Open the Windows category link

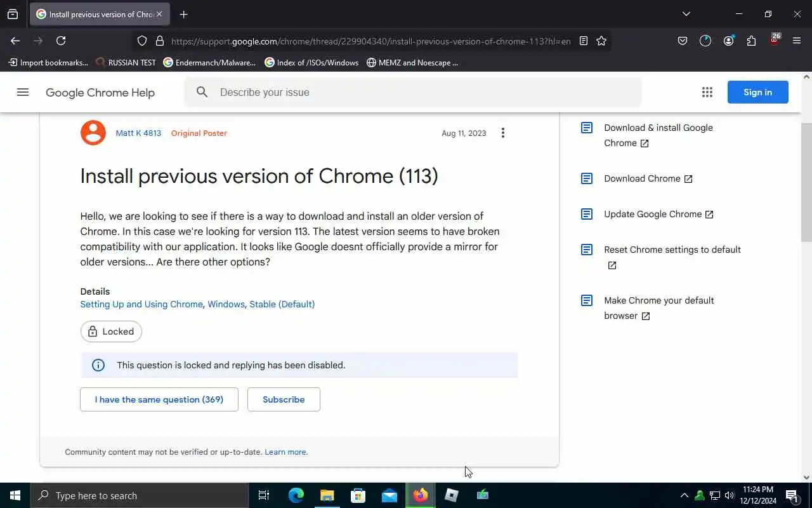[226, 304]
